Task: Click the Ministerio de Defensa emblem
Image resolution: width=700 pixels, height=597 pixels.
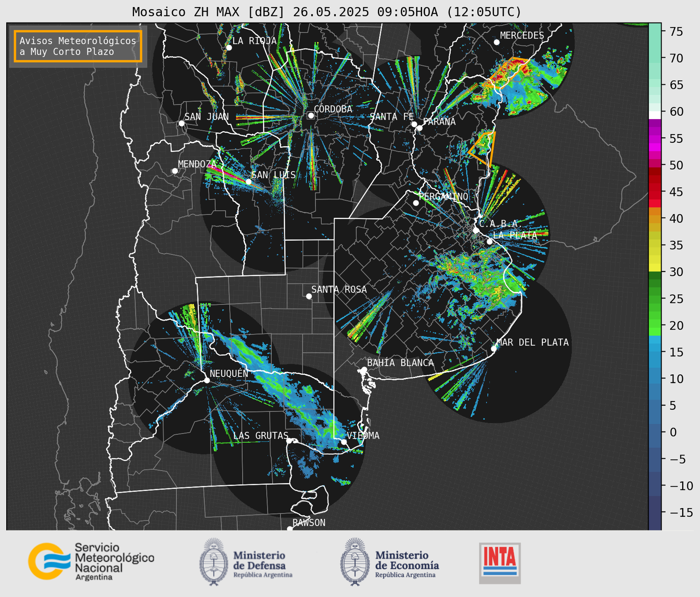Action: 214,562
